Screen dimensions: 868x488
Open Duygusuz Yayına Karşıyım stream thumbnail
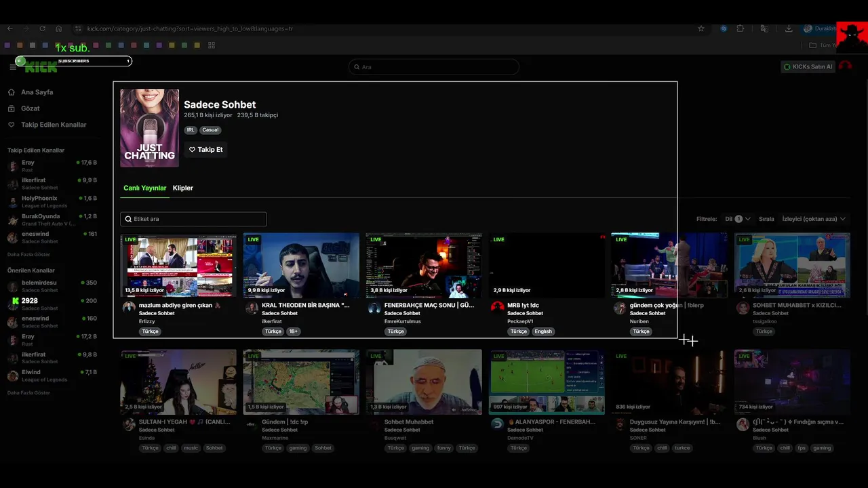tap(669, 382)
